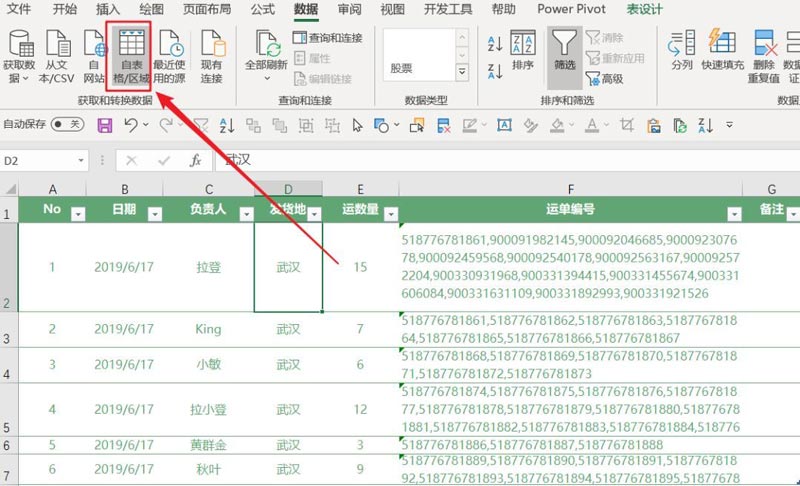This screenshot has height=486, width=800.
Task: Open the 日期 column filter dropdown
Action: pyautogui.click(x=155, y=214)
